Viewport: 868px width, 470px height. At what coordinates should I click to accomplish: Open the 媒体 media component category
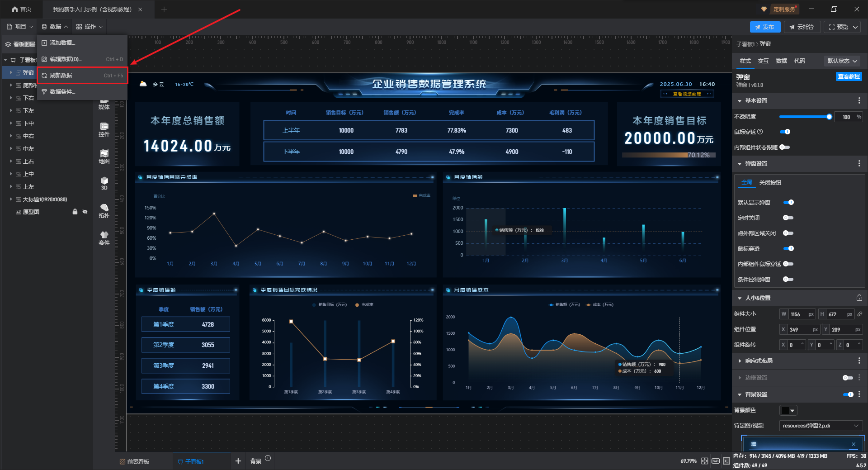point(104,104)
